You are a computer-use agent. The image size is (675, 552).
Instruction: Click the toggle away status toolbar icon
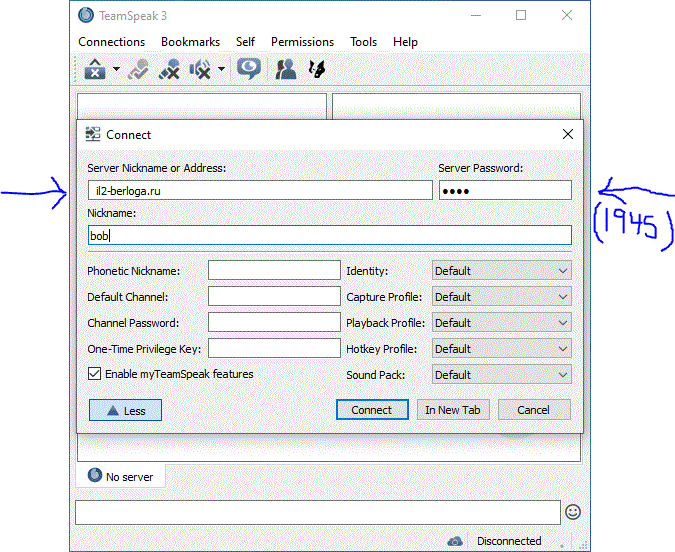tap(138, 69)
